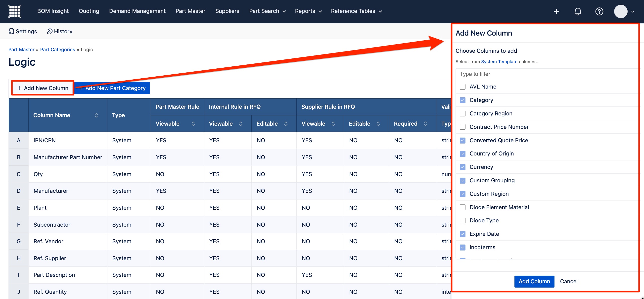Click the Cancel link
Viewport: 644px width, 299px height.
tap(569, 282)
